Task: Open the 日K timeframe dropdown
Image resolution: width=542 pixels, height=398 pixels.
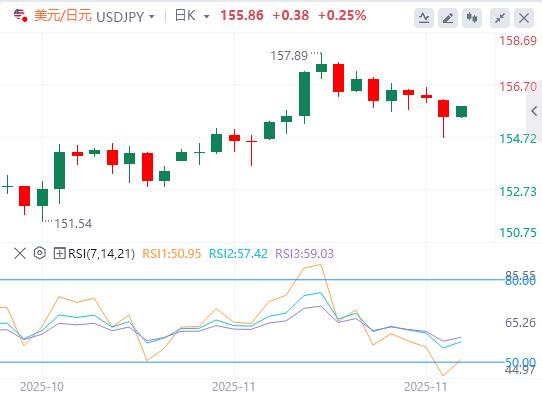Action: tap(192, 16)
